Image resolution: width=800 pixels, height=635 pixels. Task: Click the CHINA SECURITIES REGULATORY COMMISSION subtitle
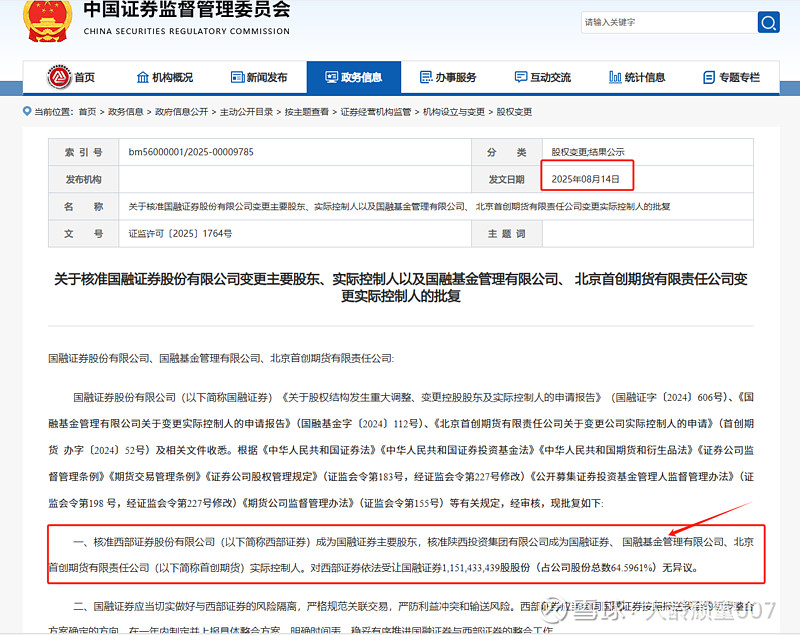pos(187,31)
